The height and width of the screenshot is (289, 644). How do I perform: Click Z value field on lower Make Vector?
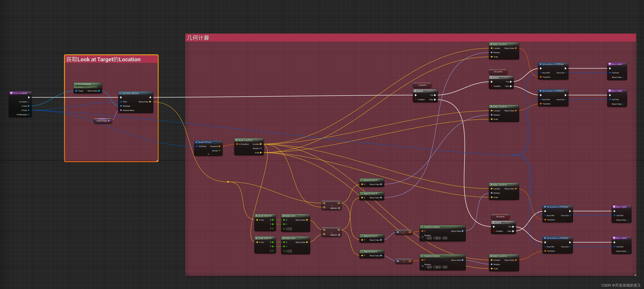point(290,251)
